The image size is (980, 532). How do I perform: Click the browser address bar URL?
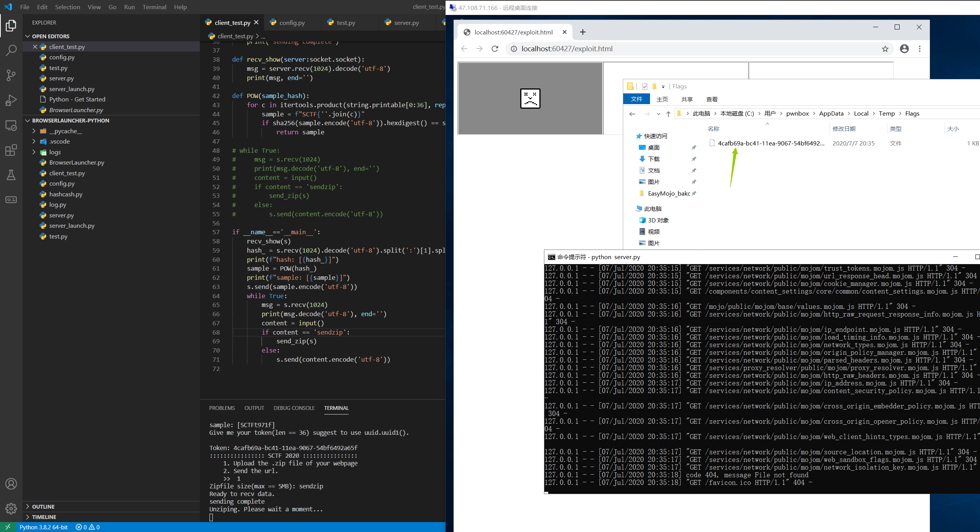coord(567,49)
